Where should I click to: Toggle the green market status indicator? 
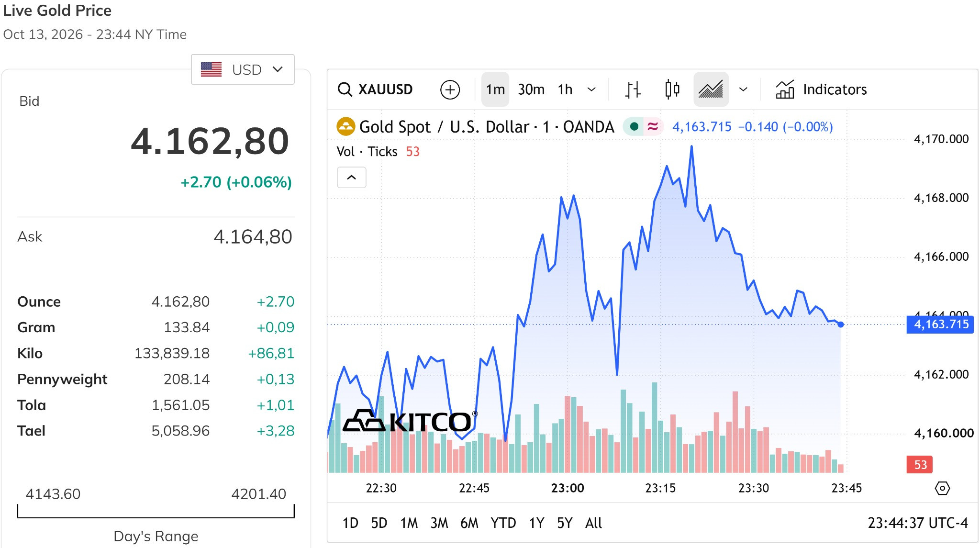pos(634,127)
